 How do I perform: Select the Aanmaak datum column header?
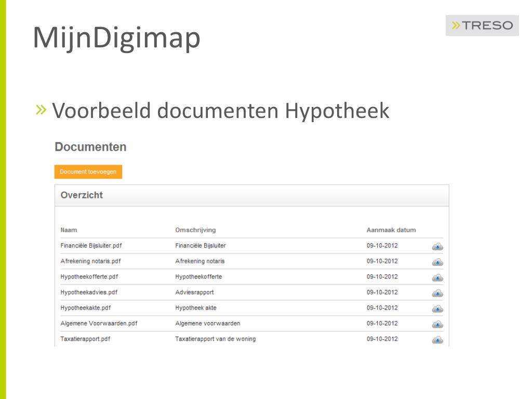click(391, 230)
